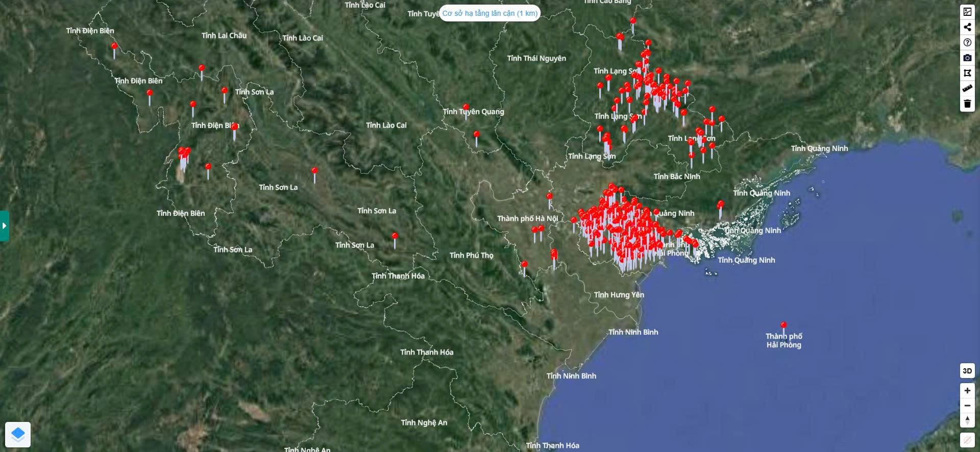
Task: Zoom out with the minus button
Action: 967,406
